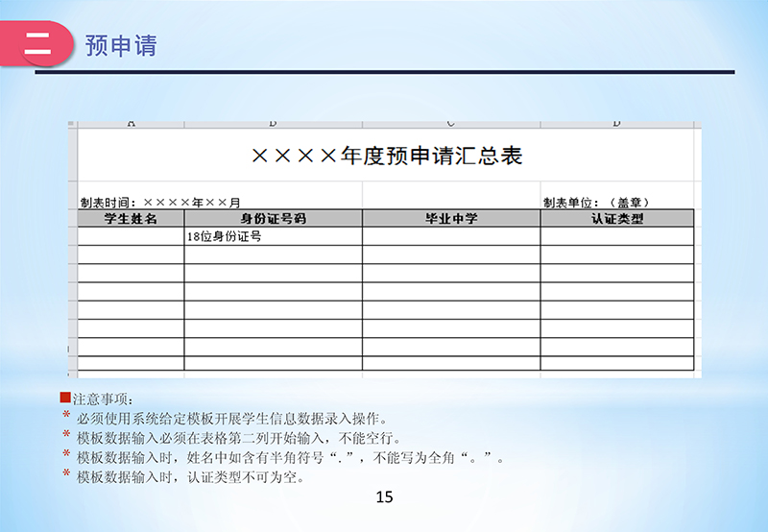
Task: Select the 毕业中学 column header cell
Action: [451, 219]
